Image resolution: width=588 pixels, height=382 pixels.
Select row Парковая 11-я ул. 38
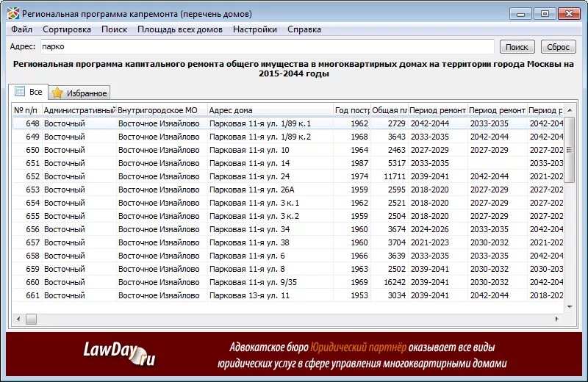tap(288, 242)
